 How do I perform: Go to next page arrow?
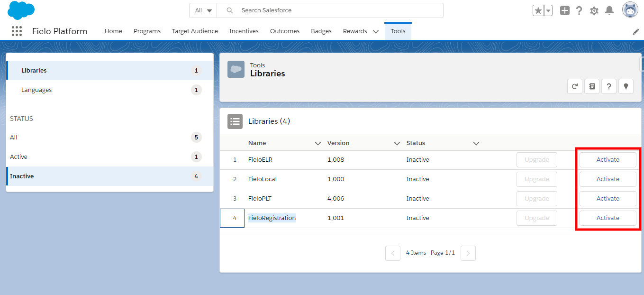point(468,253)
